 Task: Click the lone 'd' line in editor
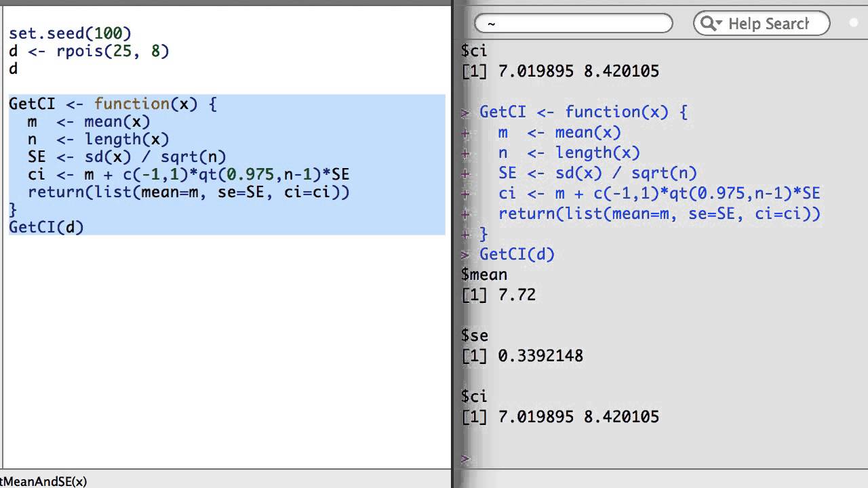tap(13, 68)
